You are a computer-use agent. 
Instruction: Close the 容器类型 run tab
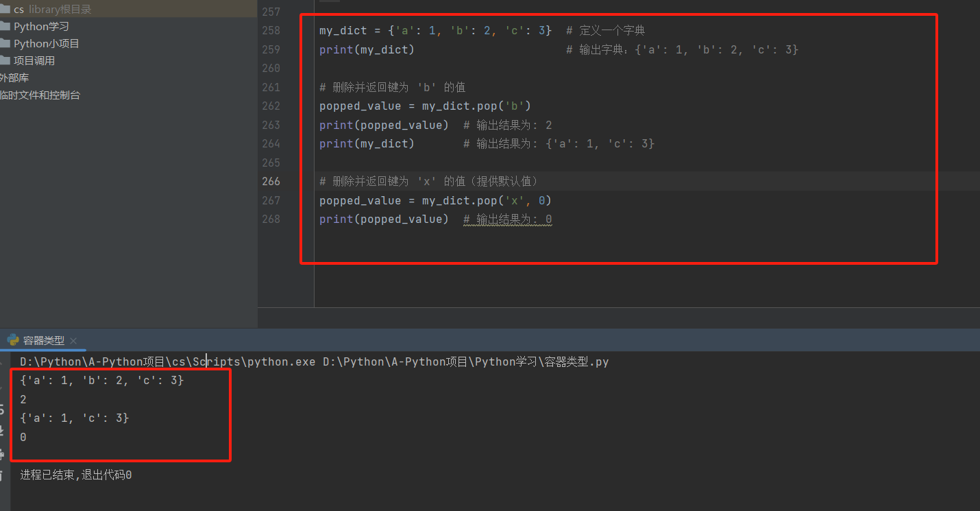click(73, 340)
